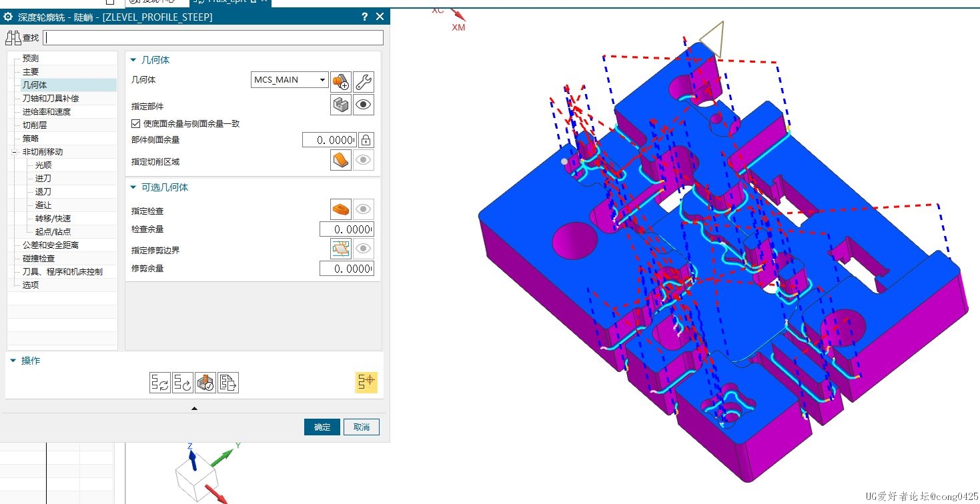Click the 指定检查 check geometry icon
980x504 pixels.
pos(341,209)
